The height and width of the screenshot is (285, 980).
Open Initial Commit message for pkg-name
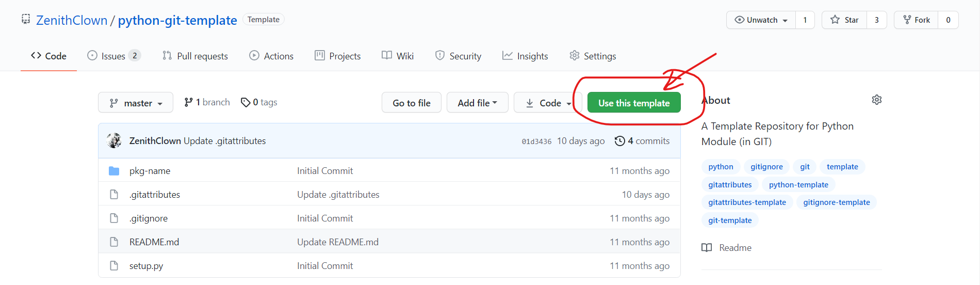point(325,171)
